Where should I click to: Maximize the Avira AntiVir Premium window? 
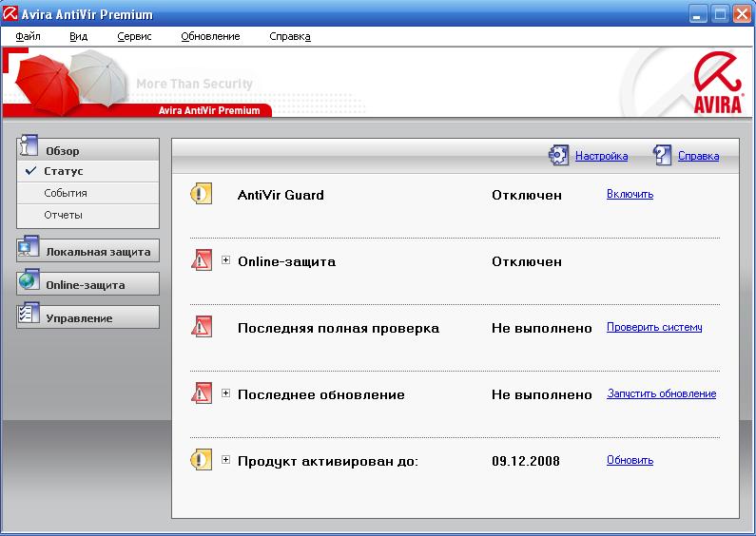click(x=720, y=14)
